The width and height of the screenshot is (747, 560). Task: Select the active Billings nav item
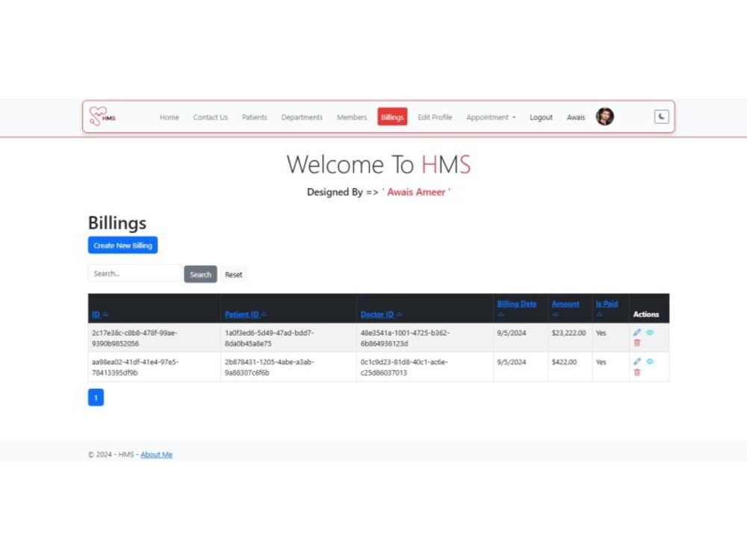click(x=392, y=117)
